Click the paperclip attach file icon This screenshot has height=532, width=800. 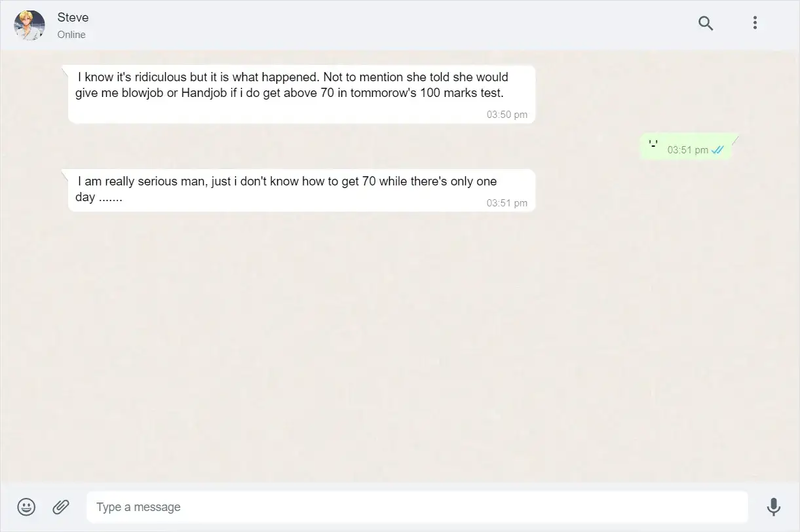pyautogui.click(x=61, y=506)
